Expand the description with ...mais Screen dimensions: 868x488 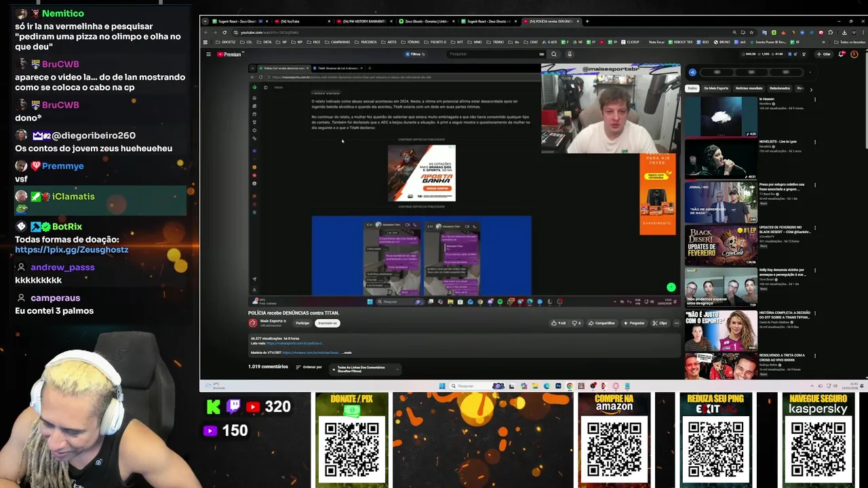click(347, 352)
